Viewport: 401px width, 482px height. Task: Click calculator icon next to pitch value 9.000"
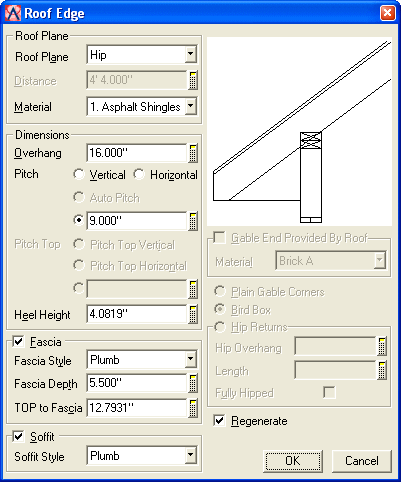[x=193, y=221]
